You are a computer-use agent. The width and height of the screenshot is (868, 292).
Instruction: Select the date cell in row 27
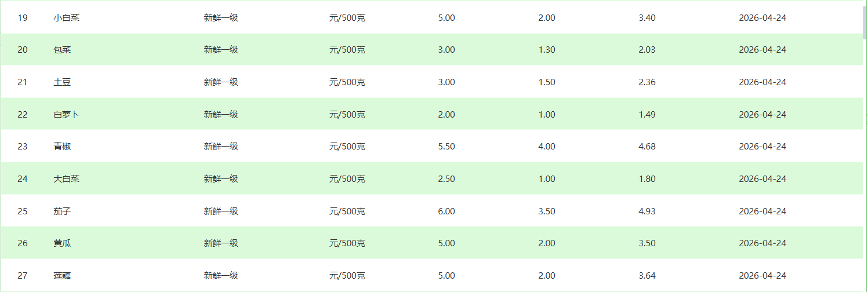pyautogui.click(x=762, y=276)
